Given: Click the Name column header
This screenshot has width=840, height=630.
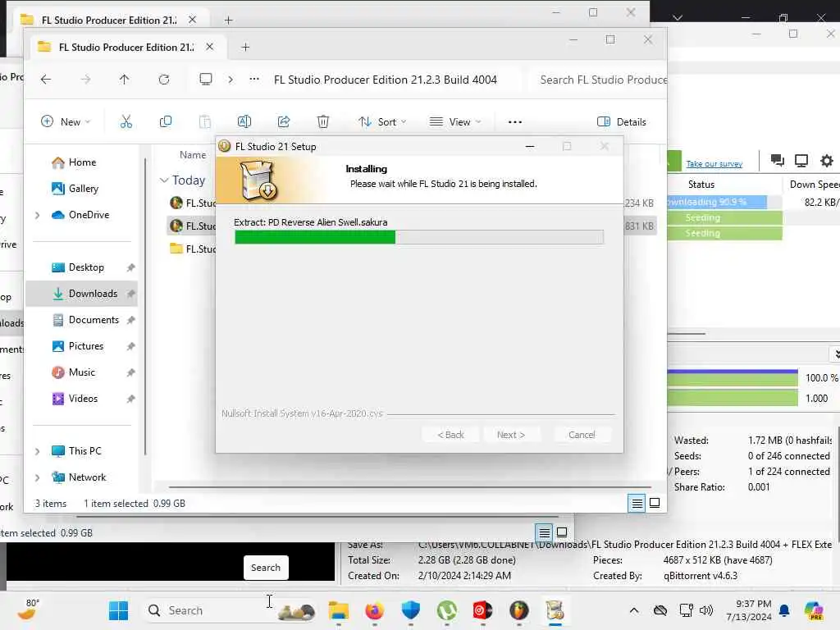Looking at the screenshot, I should pos(193,155).
